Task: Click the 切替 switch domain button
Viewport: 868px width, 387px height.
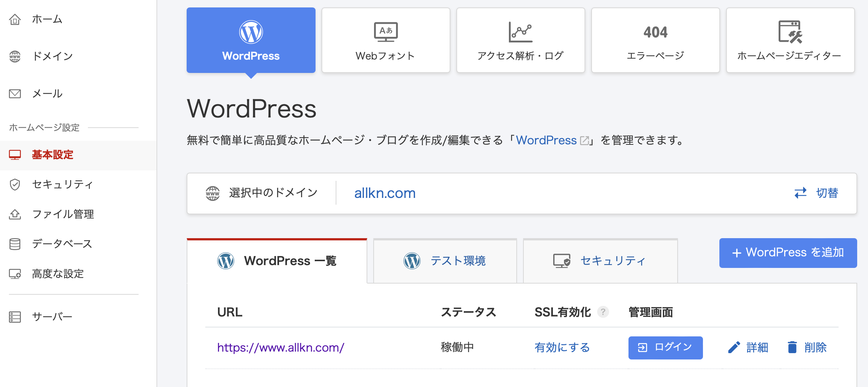Action: tap(816, 193)
